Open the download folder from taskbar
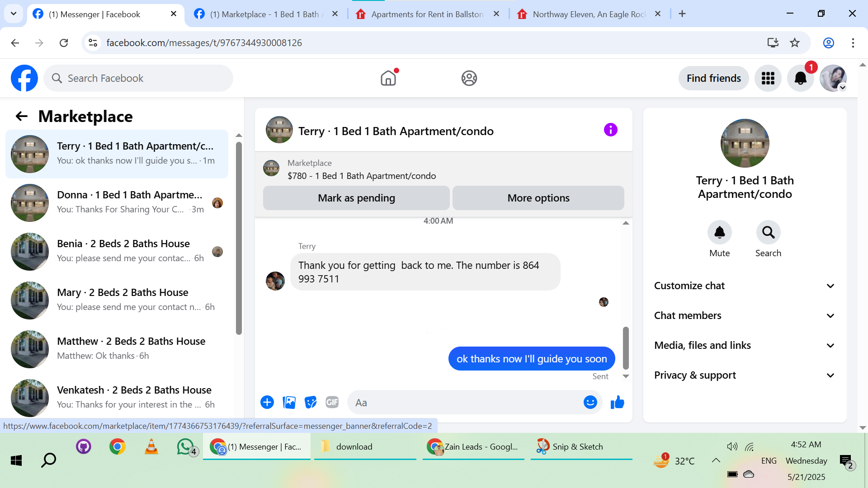 365,447
